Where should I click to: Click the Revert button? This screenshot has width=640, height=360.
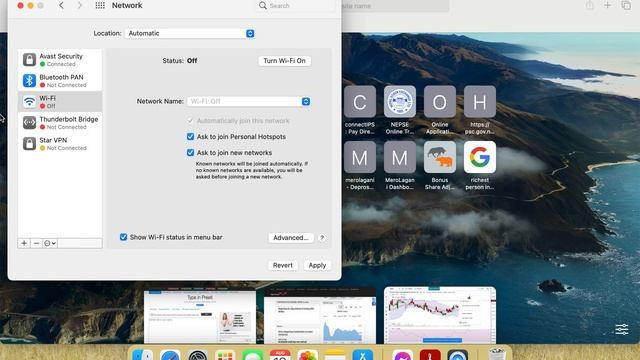[282, 265]
